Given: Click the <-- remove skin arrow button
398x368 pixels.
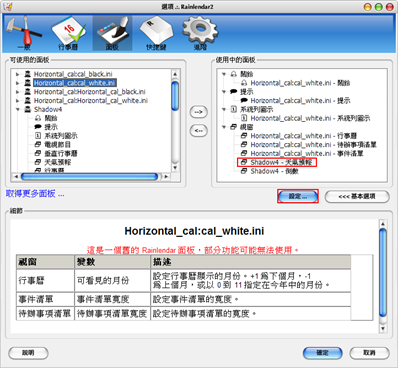Looking at the screenshot, I should click(199, 131).
